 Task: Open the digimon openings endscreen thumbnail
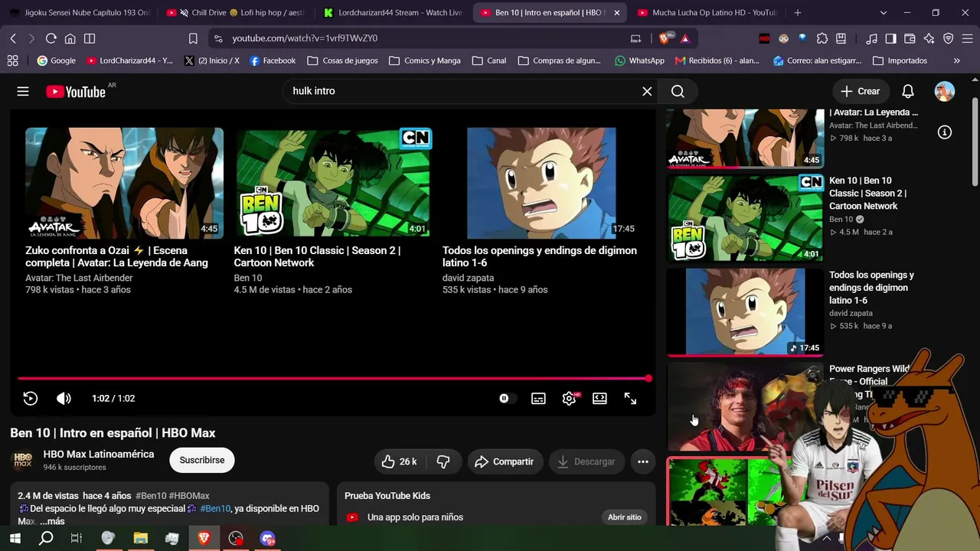click(x=541, y=183)
